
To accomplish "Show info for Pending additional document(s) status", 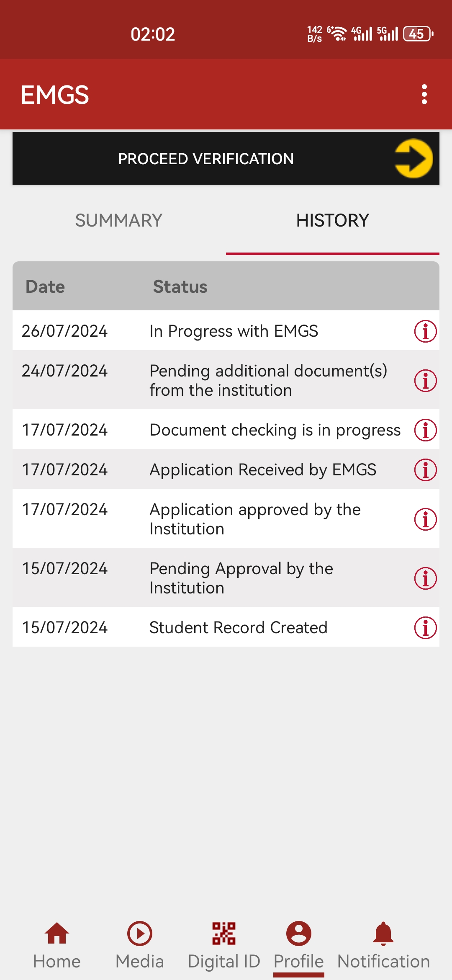I will pyautogui.click(x=425, y=381).
